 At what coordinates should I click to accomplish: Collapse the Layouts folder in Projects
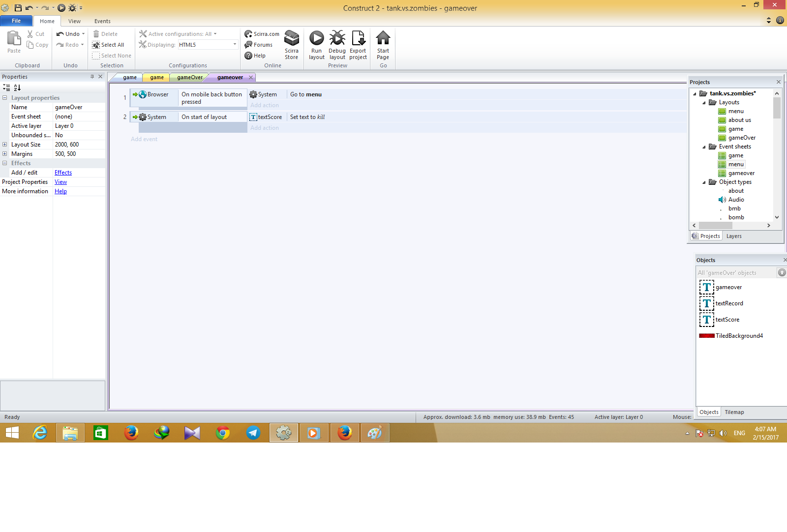tap(704, 103)
